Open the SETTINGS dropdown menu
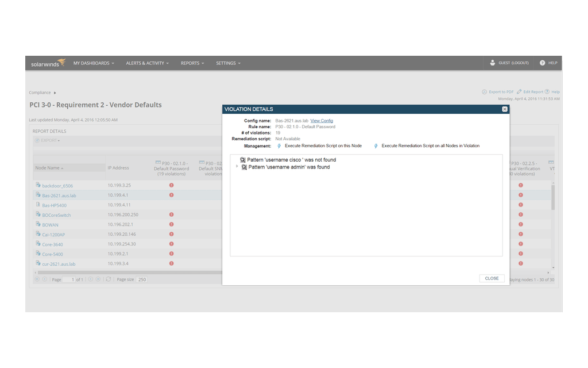Image resolution: width=588 pixels, height=368 pixels. click(226, 63)
